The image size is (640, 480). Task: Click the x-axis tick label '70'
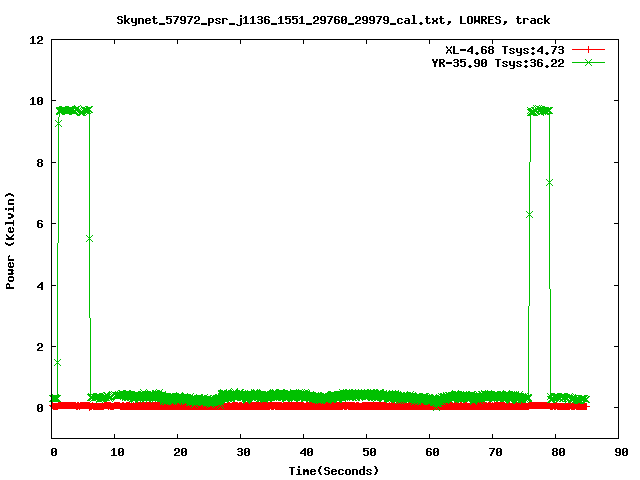click(495, 452)
